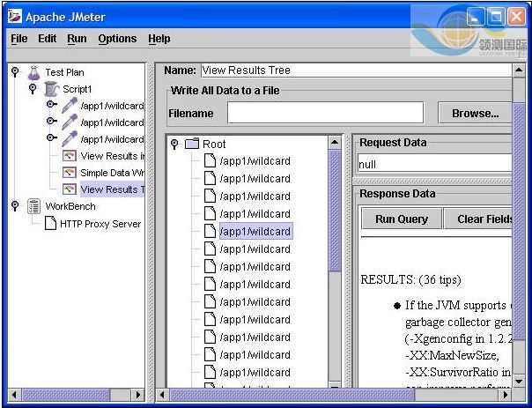
Task: Click the HTTP Proxy Server page icon
Action: pos(50,224)
